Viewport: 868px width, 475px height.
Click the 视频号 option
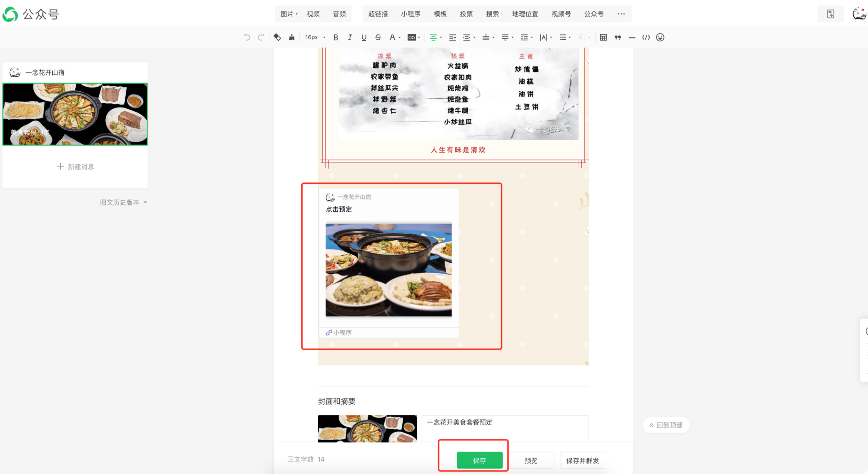point(561,14)
